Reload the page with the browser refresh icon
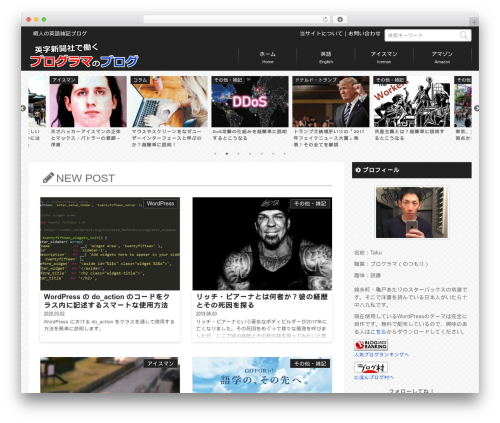This screenshot has width=500, height=423. [x=325, y=19]
